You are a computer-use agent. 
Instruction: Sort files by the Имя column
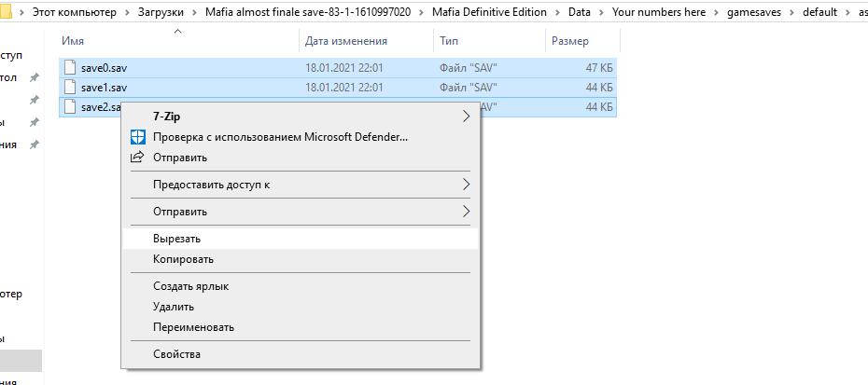pyautogui.click(x=74, y=41)
